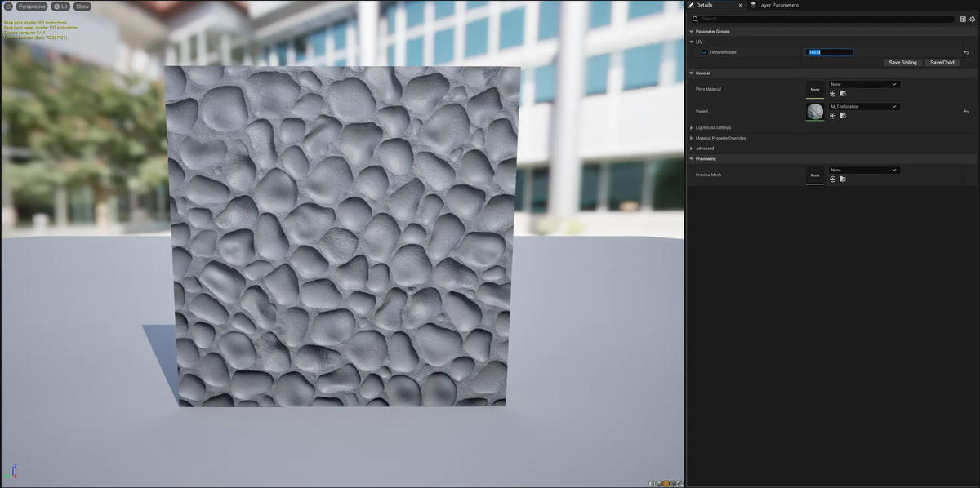Open property matrix grid view icon
This screenshot has width=980, height=488.
pyautogui.click(x=963, y=19)
